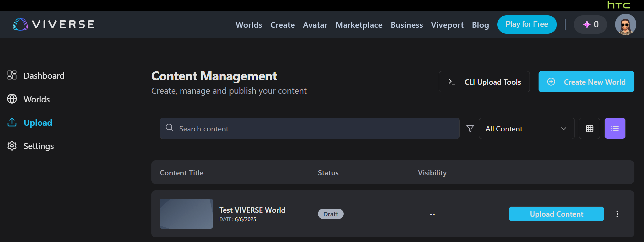Click the VIVERSE logo
The image size is (644, 242).
coord(54,24)
